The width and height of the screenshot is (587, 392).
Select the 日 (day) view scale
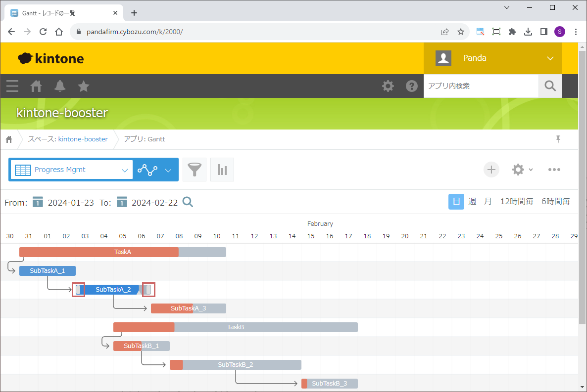tap(456, 202)
